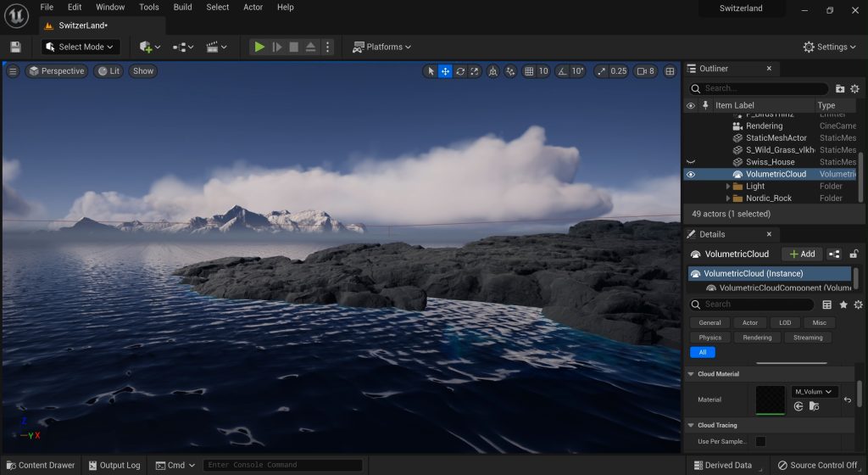Change grid snap value 10

(x=543, y=71)
